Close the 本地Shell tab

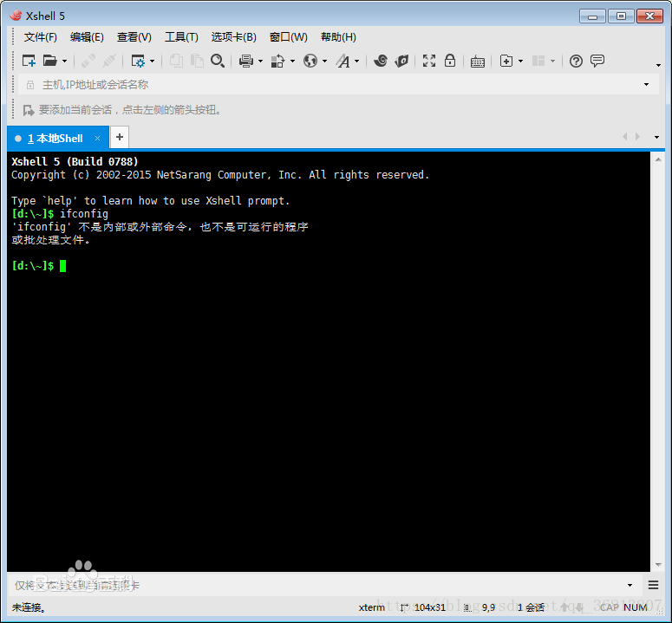pos(97,139)
